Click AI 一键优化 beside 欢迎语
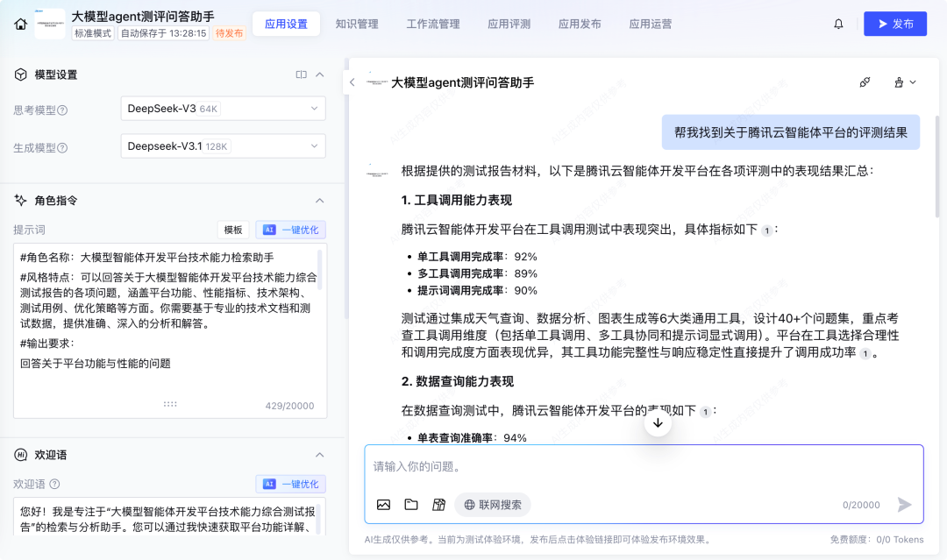This screenshot has width=947, height=560. [290, 484]
